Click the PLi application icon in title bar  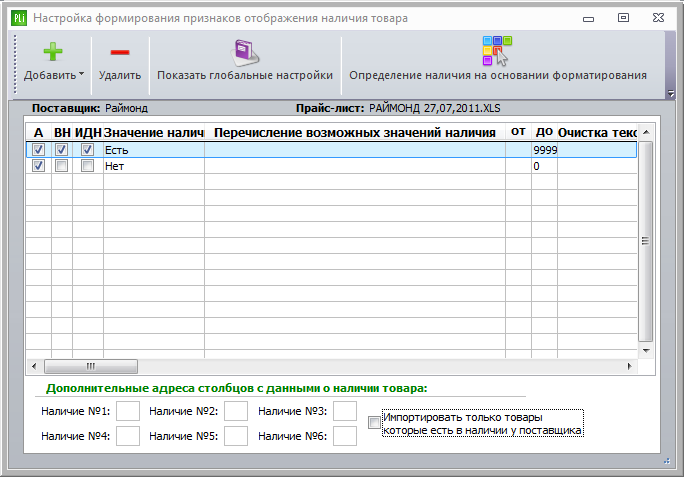tap(19, 18)
